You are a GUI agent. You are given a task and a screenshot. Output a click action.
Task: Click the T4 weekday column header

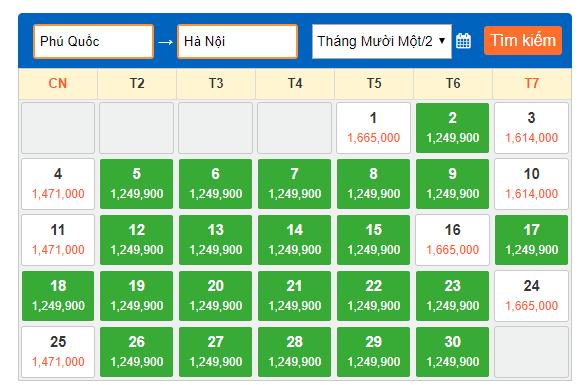(x=295, y=83)
